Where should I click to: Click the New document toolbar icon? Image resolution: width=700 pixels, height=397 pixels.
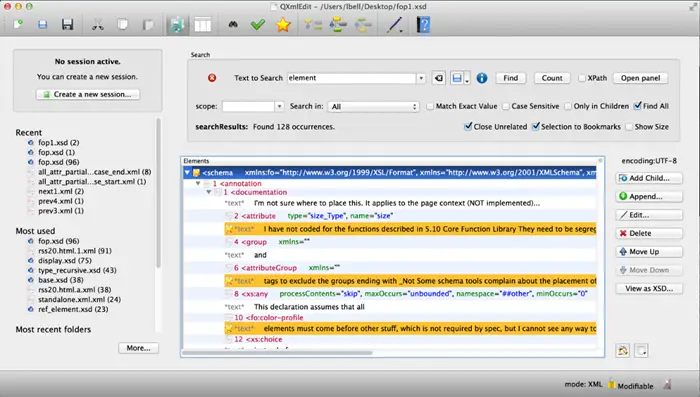click(18, 25)
